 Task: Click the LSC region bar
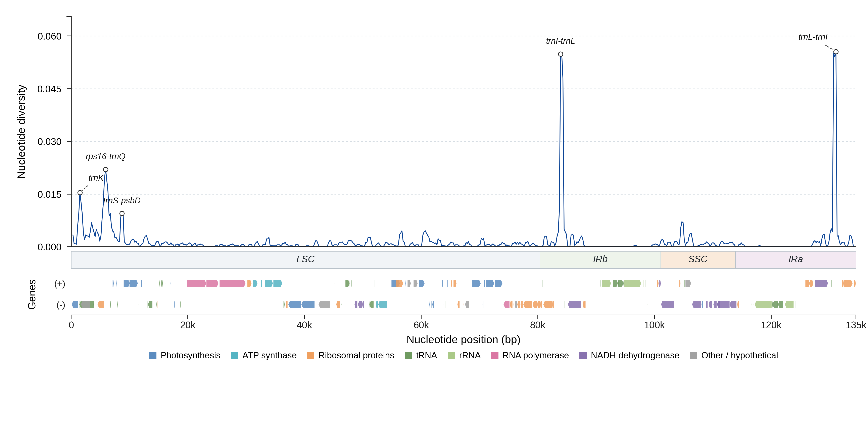pyautogui.click(x=306, y=260)
